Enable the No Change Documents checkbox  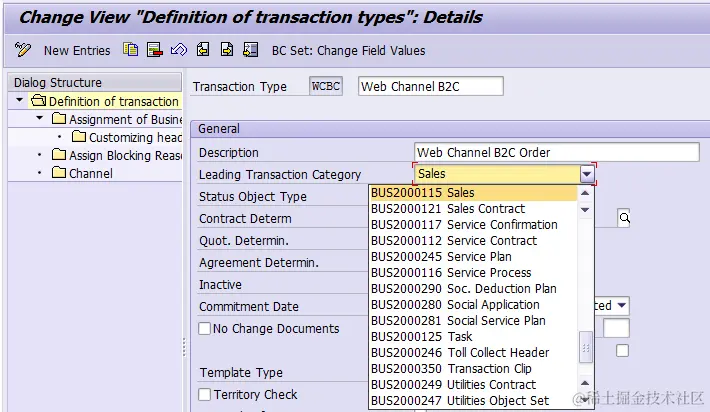205,328
